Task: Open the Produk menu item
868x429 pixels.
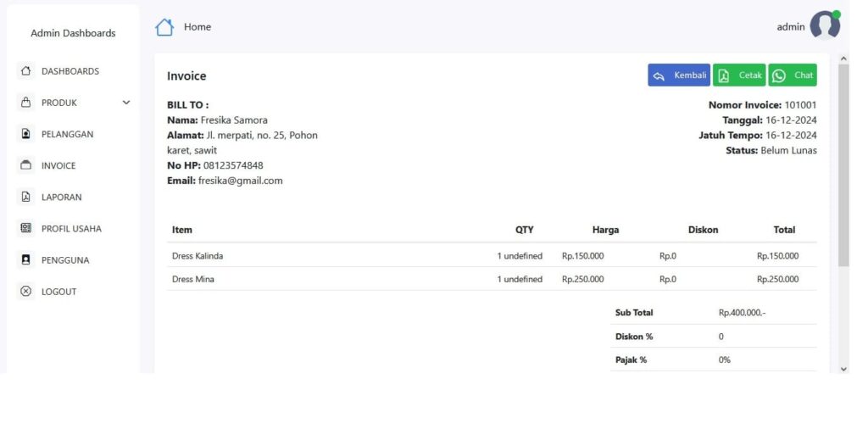Action: [x=59, y=103]
